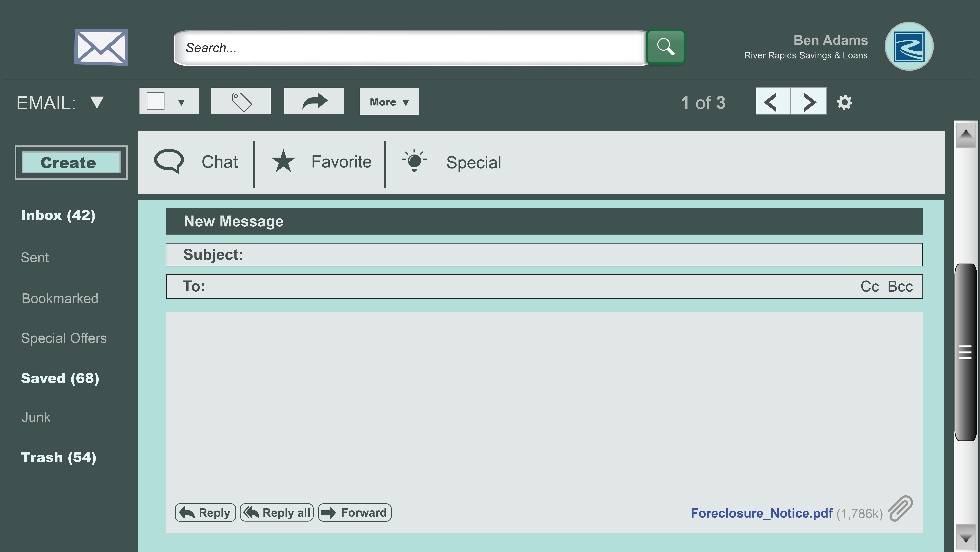Open the Foreclosure_Notice.pdf attachment link

tap(761, 513)
